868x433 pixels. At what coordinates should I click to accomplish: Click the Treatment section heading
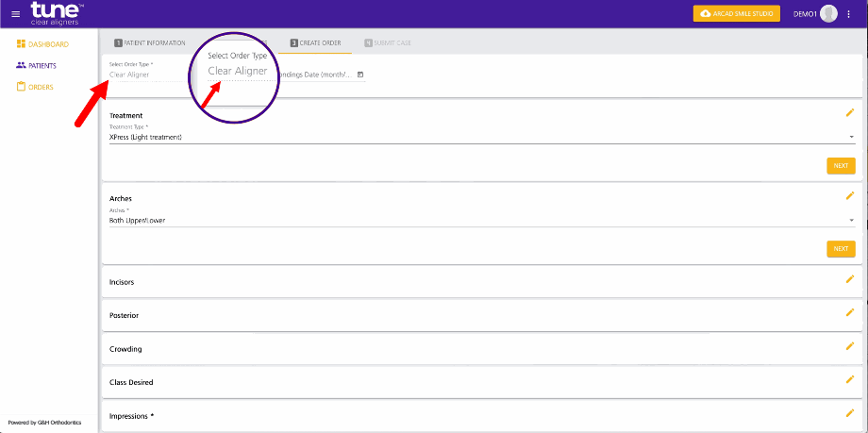126,116
